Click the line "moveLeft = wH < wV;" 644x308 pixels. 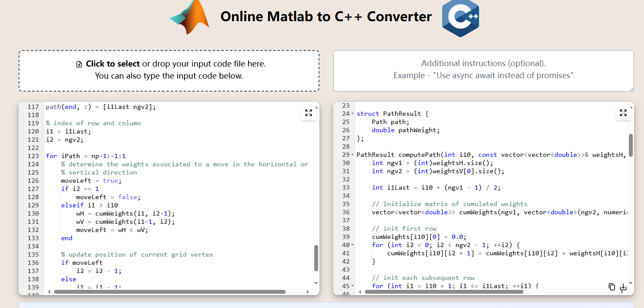112,230
